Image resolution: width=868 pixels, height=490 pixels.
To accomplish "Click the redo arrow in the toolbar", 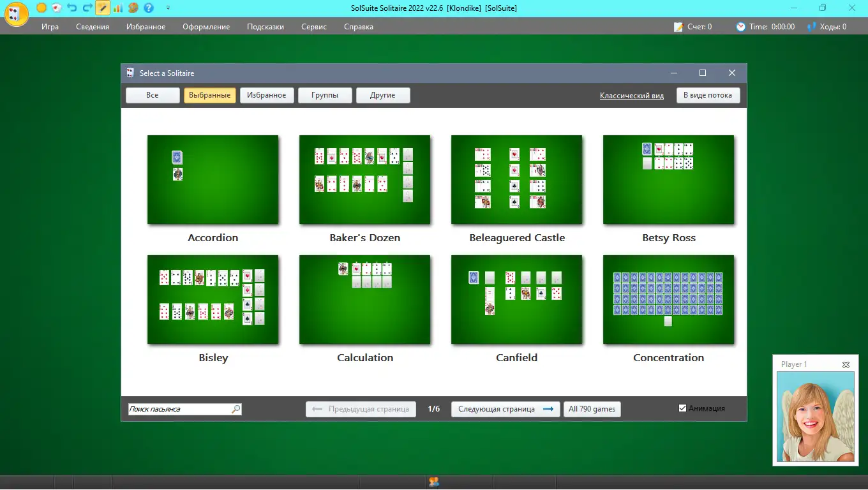I will click(87, 8).
